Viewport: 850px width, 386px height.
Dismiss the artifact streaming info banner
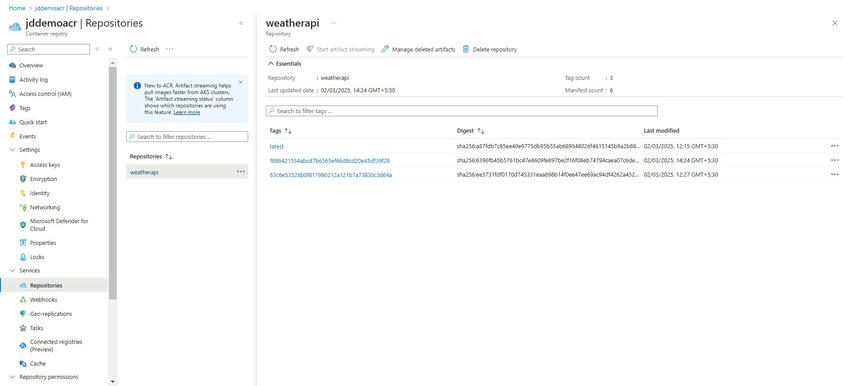(241, 82)
